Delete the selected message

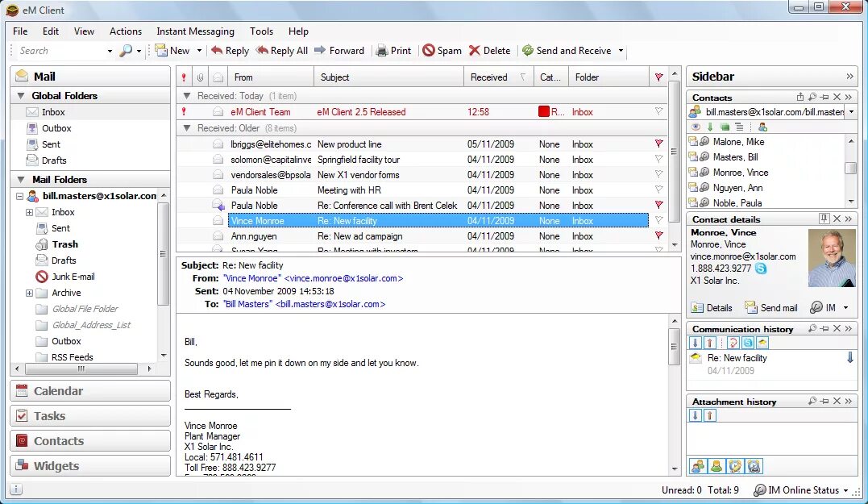489,50
